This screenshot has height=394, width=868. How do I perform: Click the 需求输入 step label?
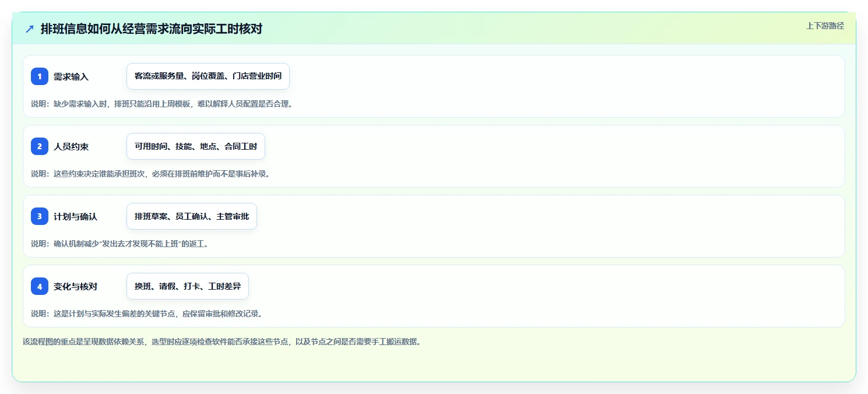71,76
